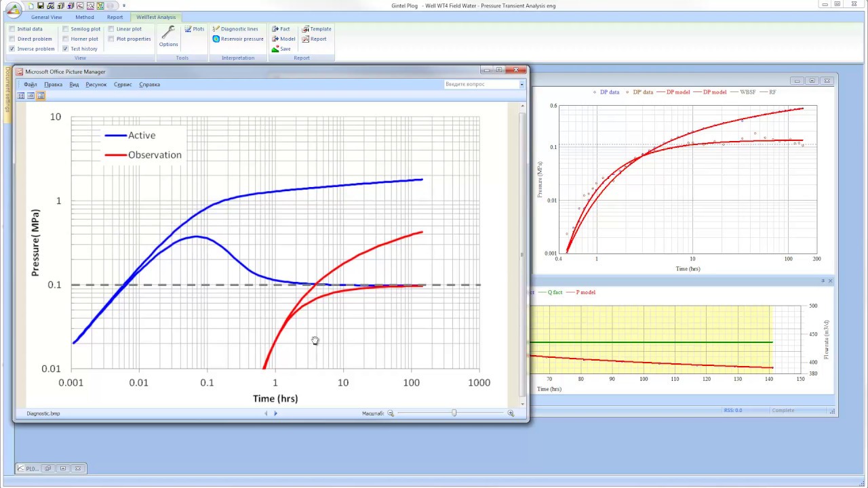Screen dimensions: 868x488
Task: Switch to the Method ribbon tab
Action: [x=85, y=17]
